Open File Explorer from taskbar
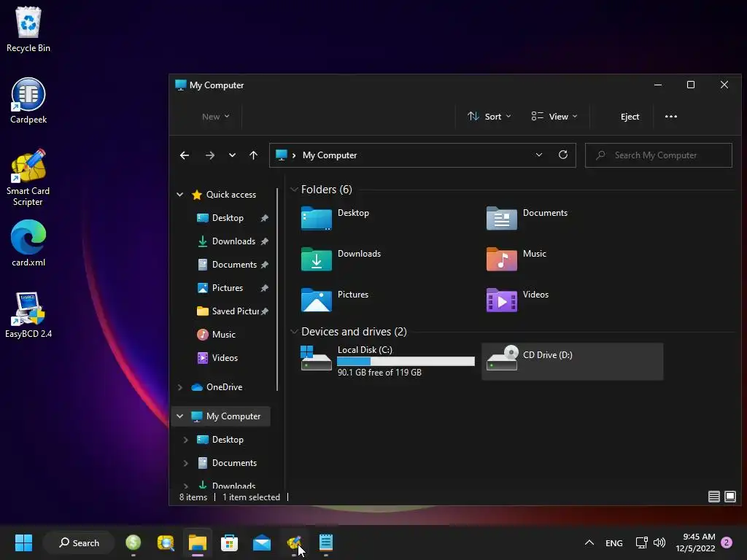 pyautogui.click(x=197, y=542)
